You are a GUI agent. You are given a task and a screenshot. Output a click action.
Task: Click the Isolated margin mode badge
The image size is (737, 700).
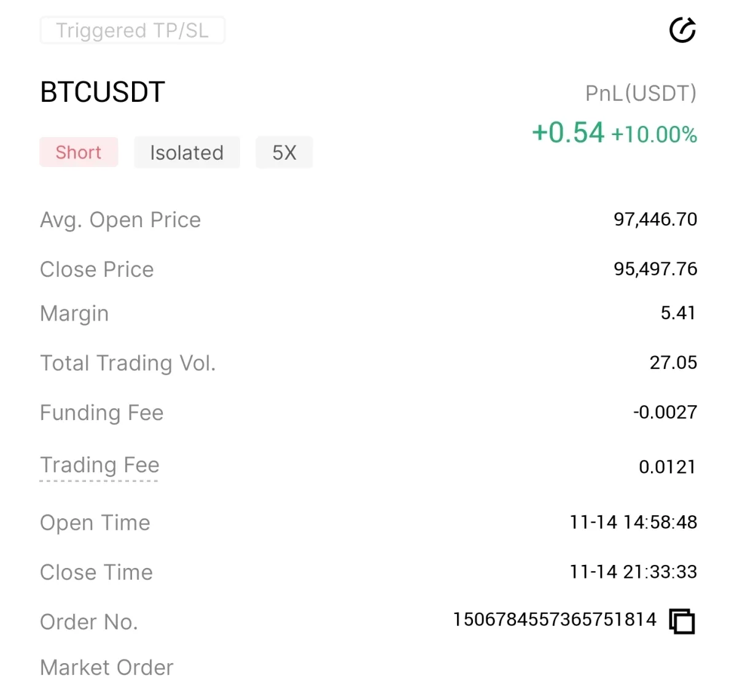pyautogui.click(x=187, y=152)
